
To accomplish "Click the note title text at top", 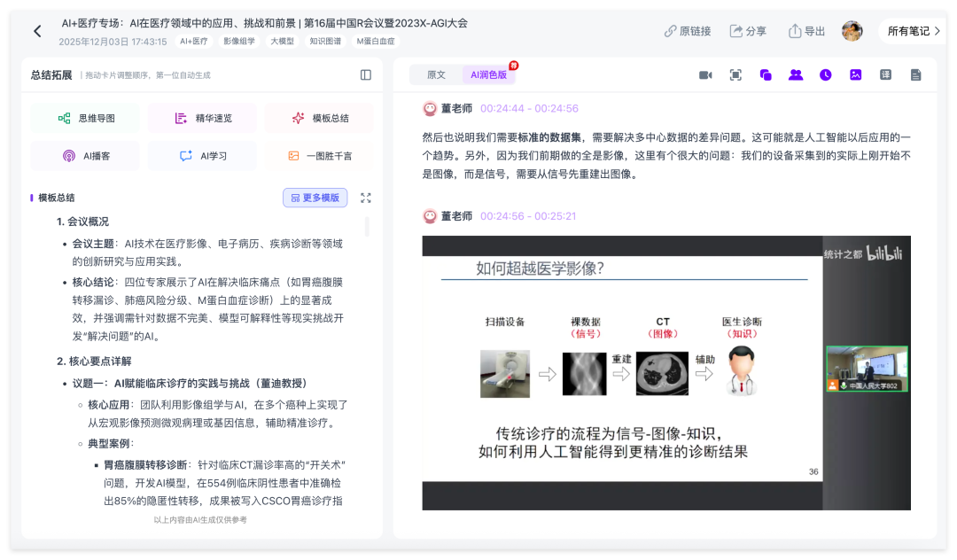I will (x=264, y=23).
